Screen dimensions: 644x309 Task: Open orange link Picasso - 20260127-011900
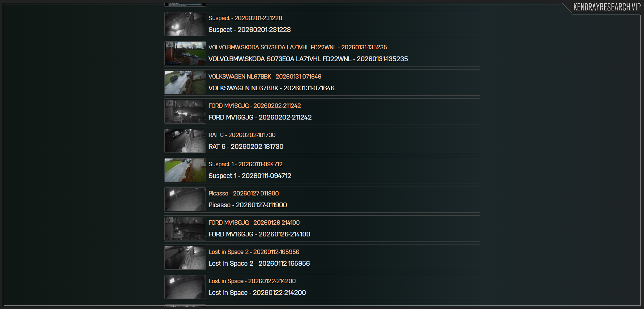click(x=244, y=193)
